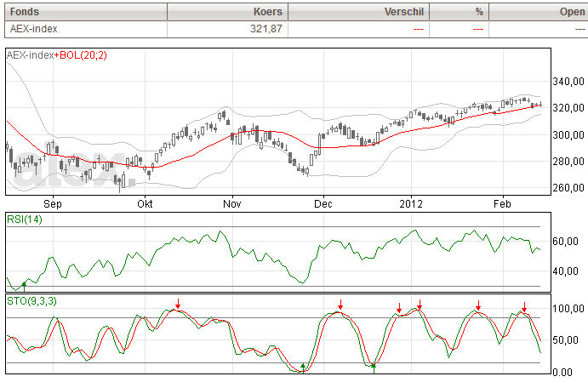
Task: Click the green buy arrow in mid December
Action: coord(374,368)
